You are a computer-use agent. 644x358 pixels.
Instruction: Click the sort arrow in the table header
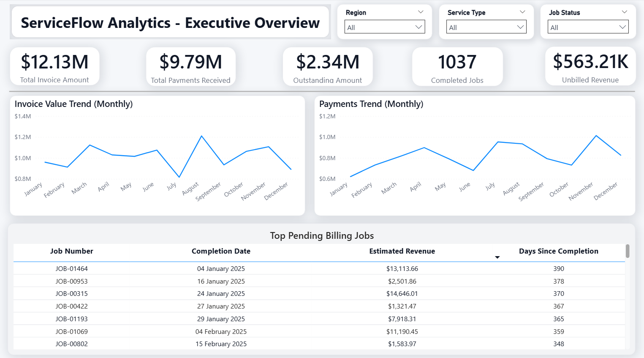497,257
